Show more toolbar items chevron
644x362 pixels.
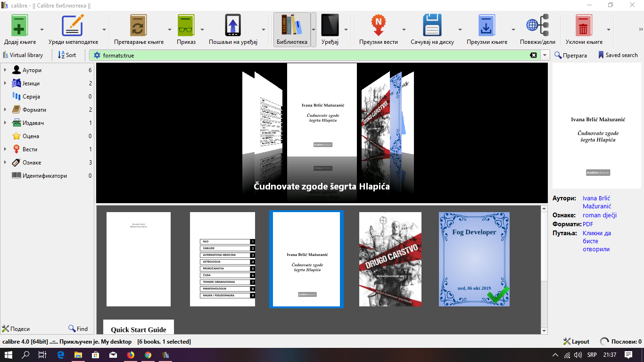[640, 29]
